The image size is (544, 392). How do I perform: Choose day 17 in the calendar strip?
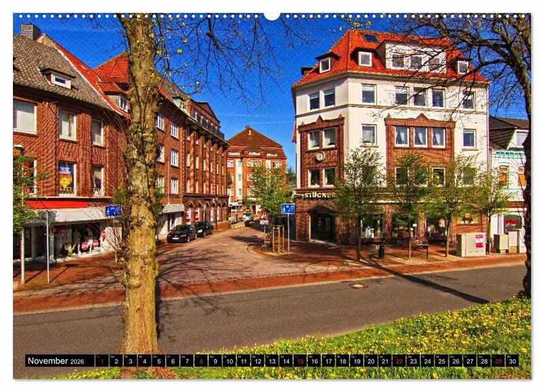pyautogui.click(x=328, y=361)
